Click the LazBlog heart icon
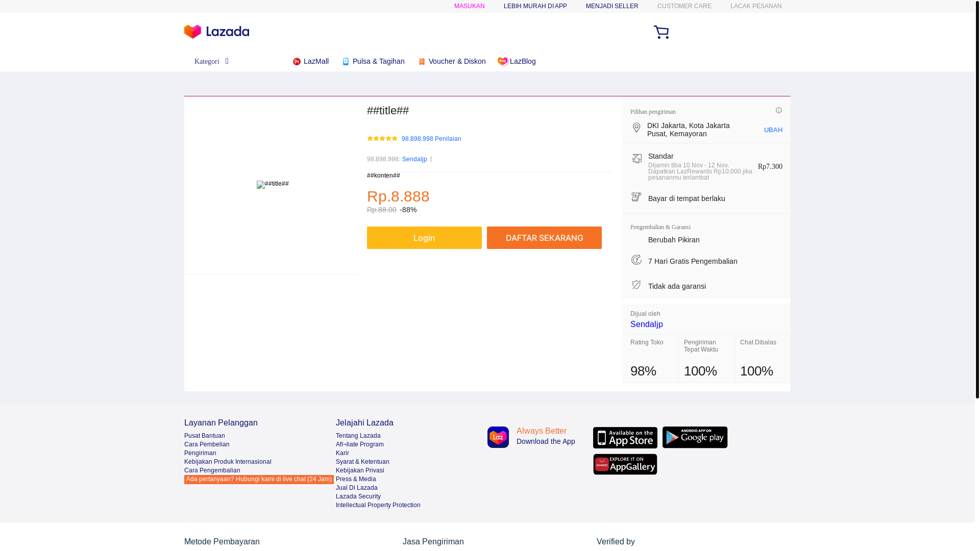980x551 pixels. point(503,61)
